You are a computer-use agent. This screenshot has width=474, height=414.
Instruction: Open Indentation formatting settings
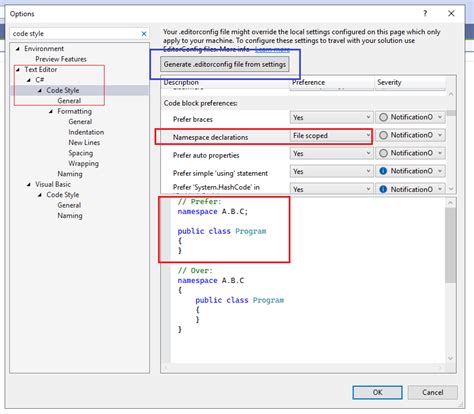click(x=86, y=132)
